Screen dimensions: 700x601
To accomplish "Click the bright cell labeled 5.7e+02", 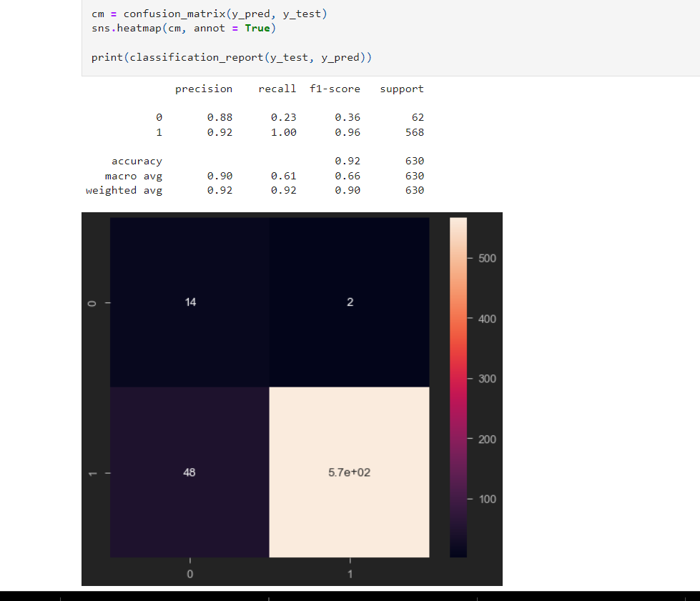I will click(x=350, y=472).
